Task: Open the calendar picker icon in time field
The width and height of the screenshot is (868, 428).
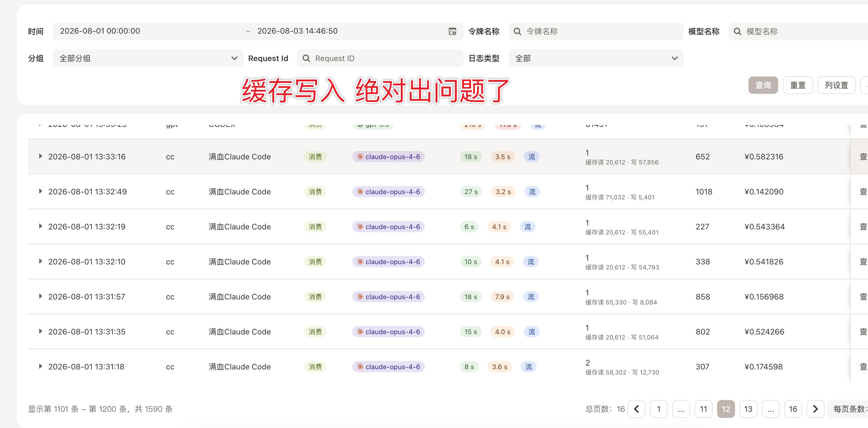Action: tap(452, 31)
